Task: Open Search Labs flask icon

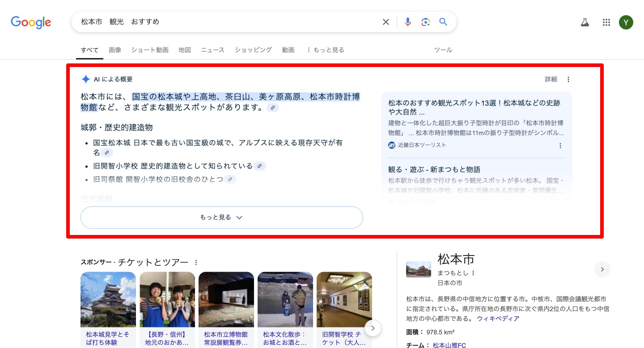Action: (585, 22)
